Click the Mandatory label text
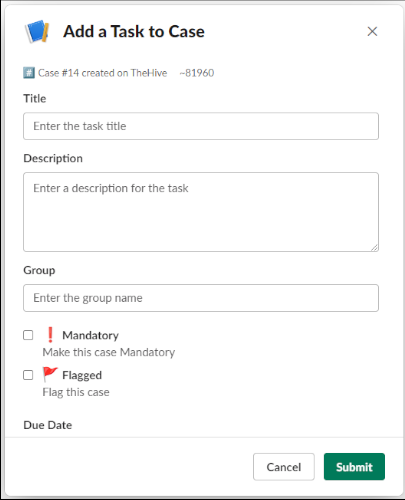405x500 pixels. pyautogui.click(x=90, y=335)
